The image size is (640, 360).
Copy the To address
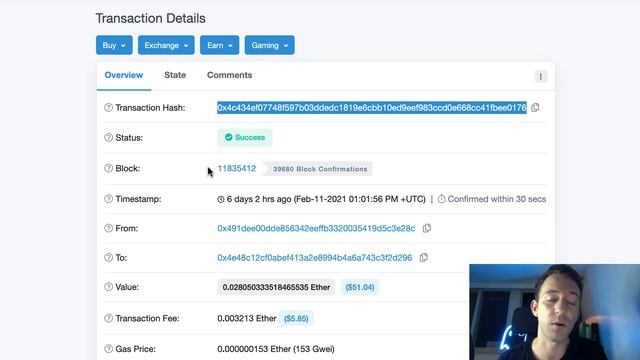[424, 258]
